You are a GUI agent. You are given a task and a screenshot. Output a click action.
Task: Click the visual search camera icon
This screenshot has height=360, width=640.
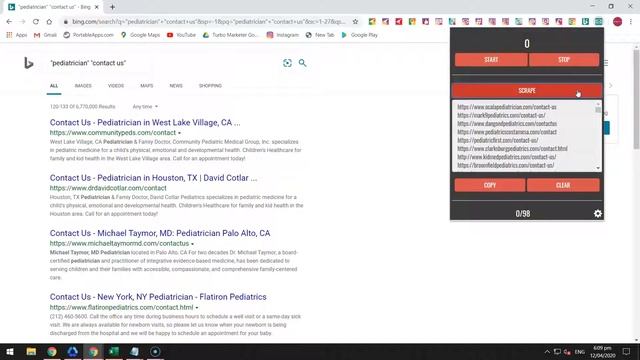(x=287, y=63)
